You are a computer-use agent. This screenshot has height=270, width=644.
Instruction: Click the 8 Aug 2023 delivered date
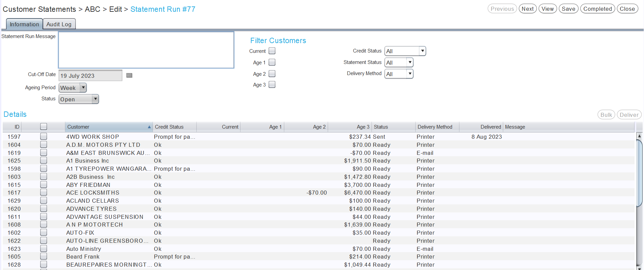click(487, 137)
